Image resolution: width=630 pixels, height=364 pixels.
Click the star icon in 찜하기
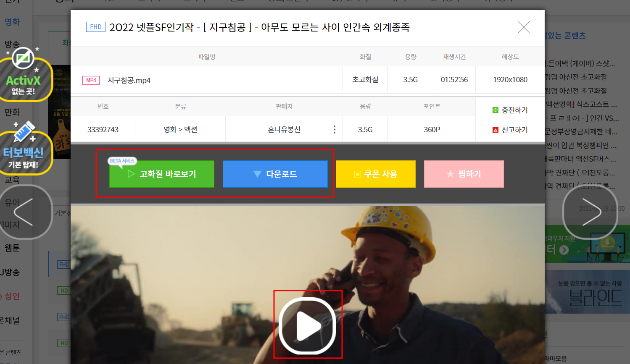(451, 174)
